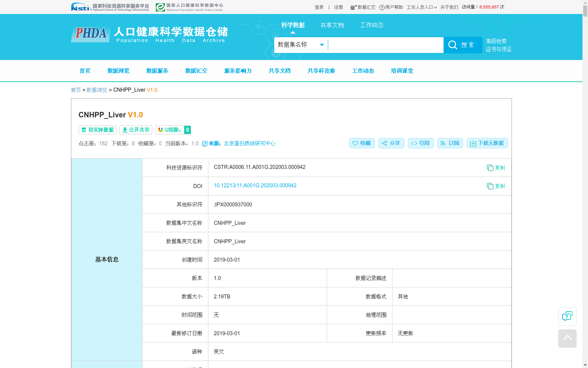Open 证书与凭证 link
This screenshot has width=588, height=368.
click(x=499, y=49)
